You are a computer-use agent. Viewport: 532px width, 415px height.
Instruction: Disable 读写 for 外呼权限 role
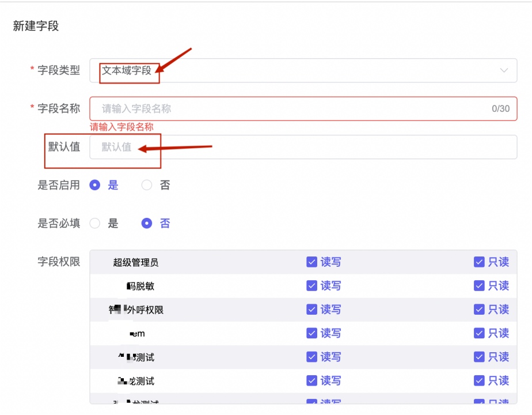tap(312, 310)
